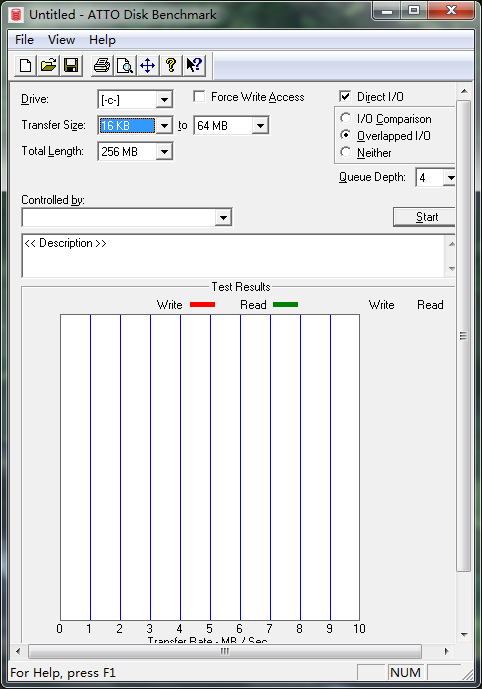
Task: Click the horizontal scrollbar left arrow
Action: [18, 651]
